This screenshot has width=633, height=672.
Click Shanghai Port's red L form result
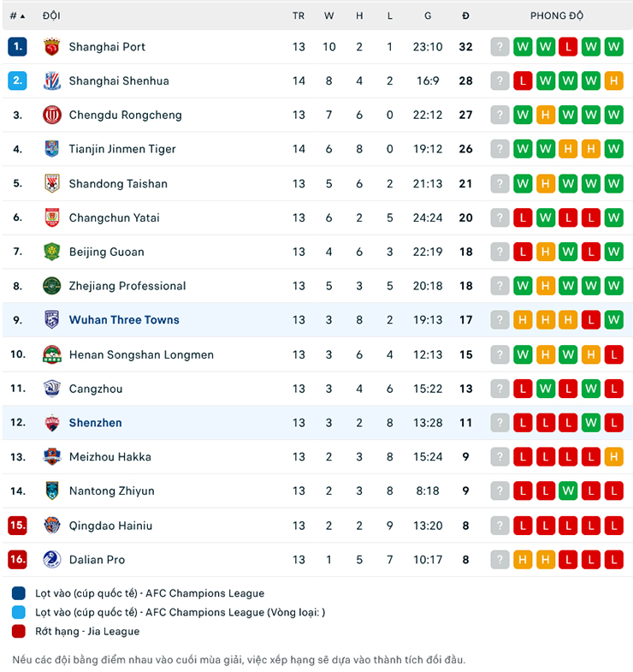[568, 47]
